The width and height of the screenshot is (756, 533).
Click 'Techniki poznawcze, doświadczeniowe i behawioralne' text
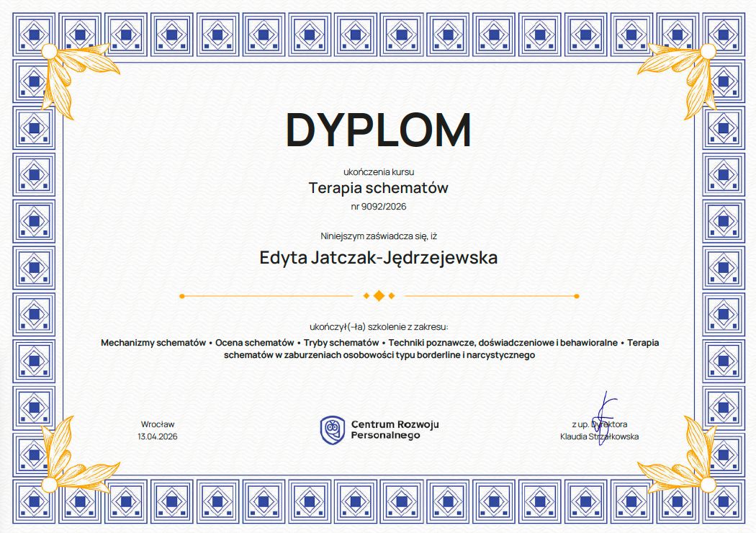503,342
